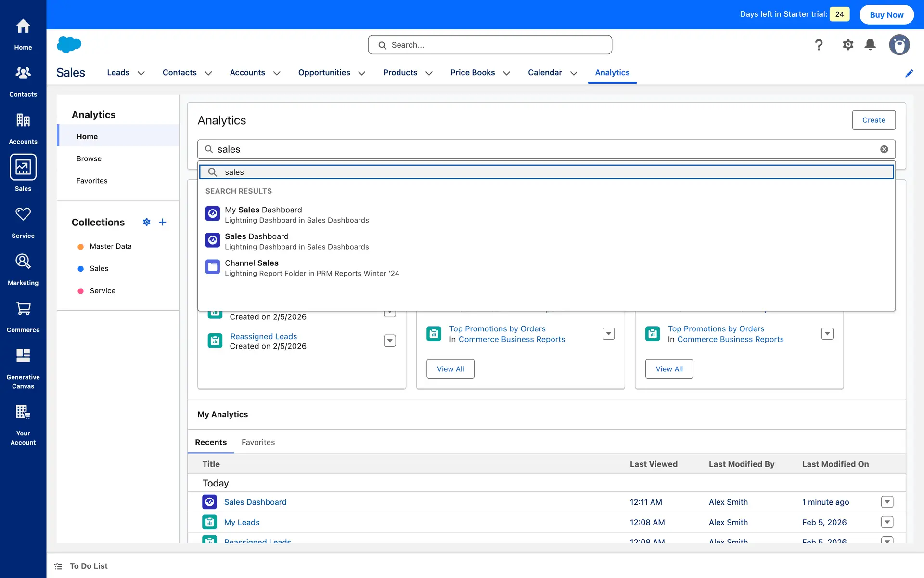This screenshot has width=924, height=578.
Task: Click the help question mark icon
Action: tap(819, 45)
